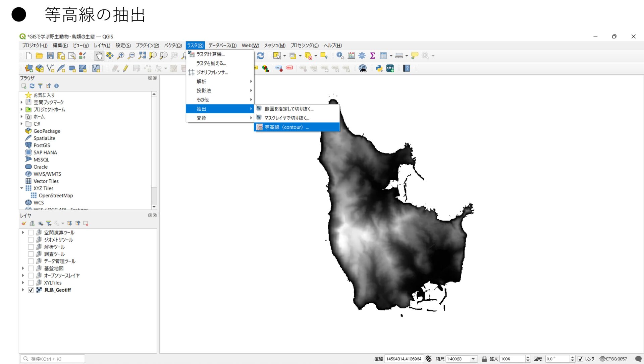Click the Save Project floppy icon
644x364 pixels.
pyautogui.click(x=50, y=56)
